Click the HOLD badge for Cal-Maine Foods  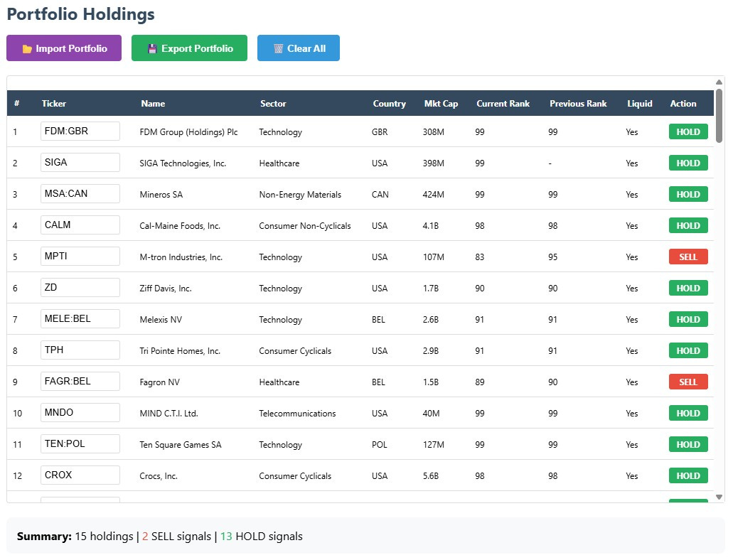(x=688, y=226)
